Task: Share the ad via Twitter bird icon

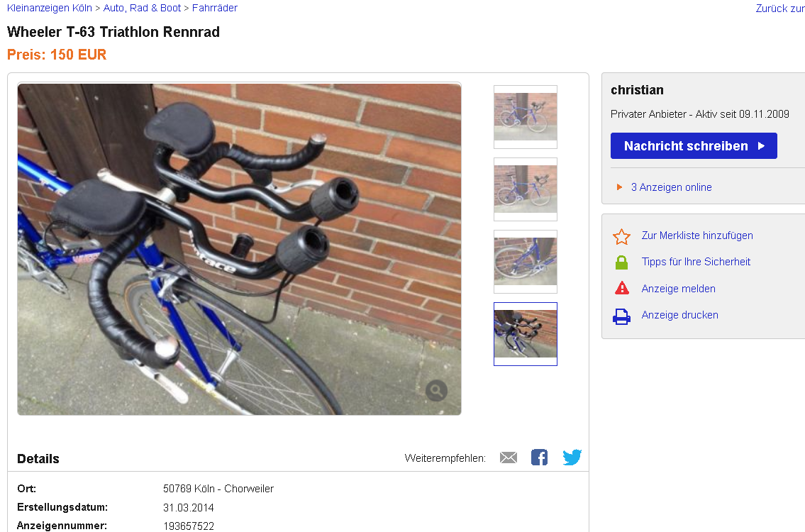Action: tap(572, 457)
